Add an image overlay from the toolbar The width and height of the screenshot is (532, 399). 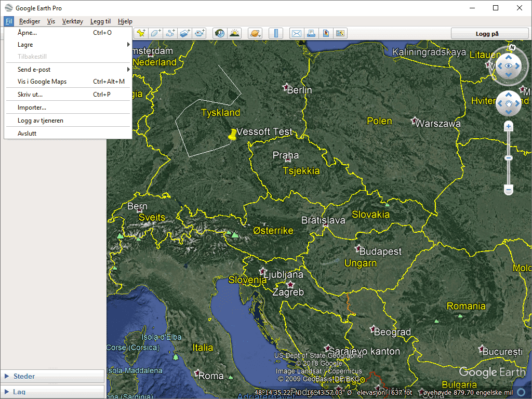pos(184,33)
